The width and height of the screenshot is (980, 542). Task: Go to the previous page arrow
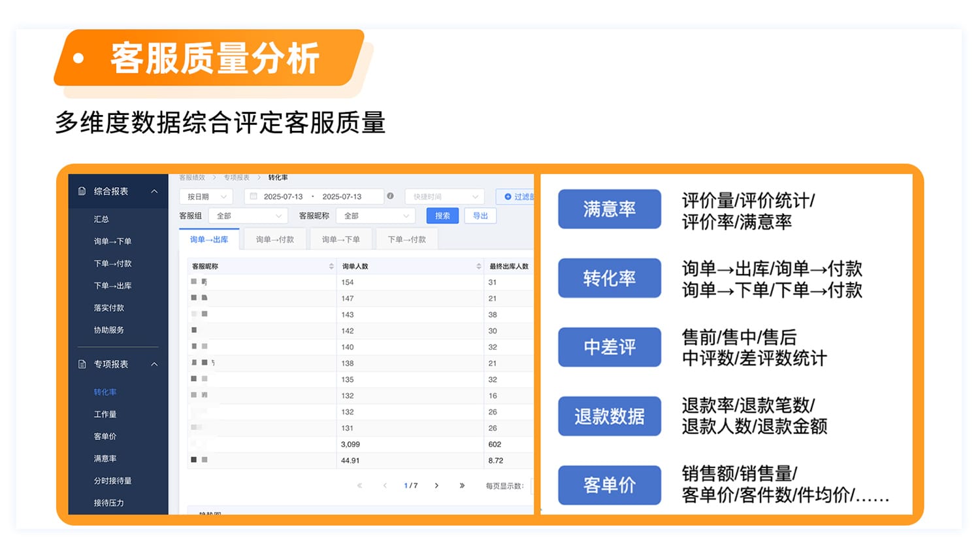point(385,486)
